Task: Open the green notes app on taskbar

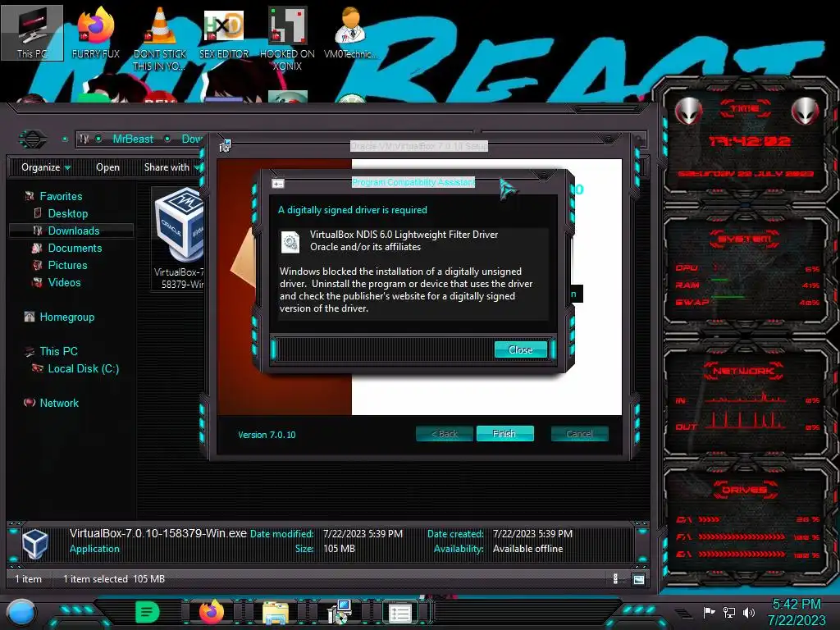Action: point(147,612)
